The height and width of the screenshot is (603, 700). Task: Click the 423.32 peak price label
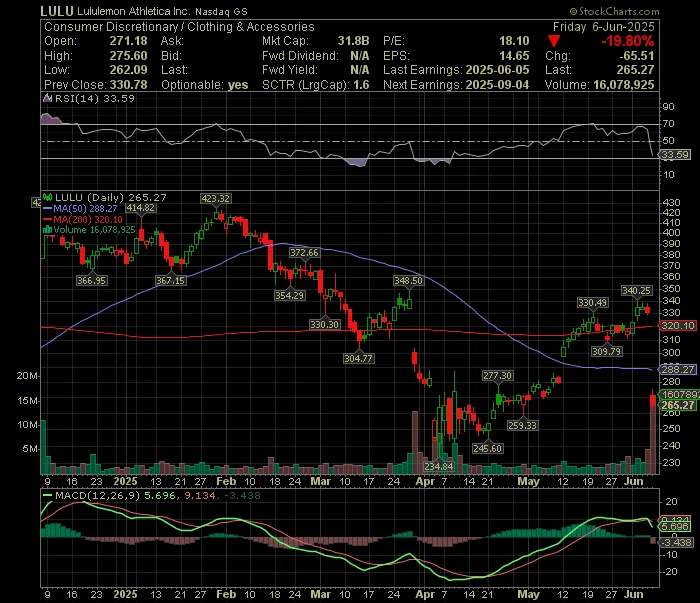click(216, 199)
